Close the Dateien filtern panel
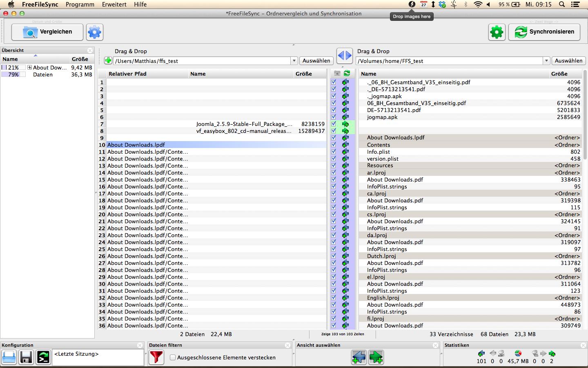 tap(288, 345)
